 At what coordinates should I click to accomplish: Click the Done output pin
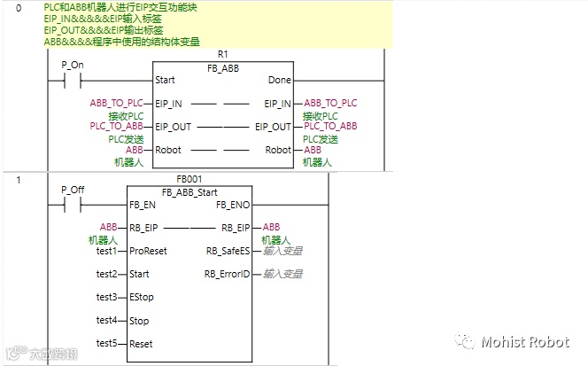[x=279, y=80]
